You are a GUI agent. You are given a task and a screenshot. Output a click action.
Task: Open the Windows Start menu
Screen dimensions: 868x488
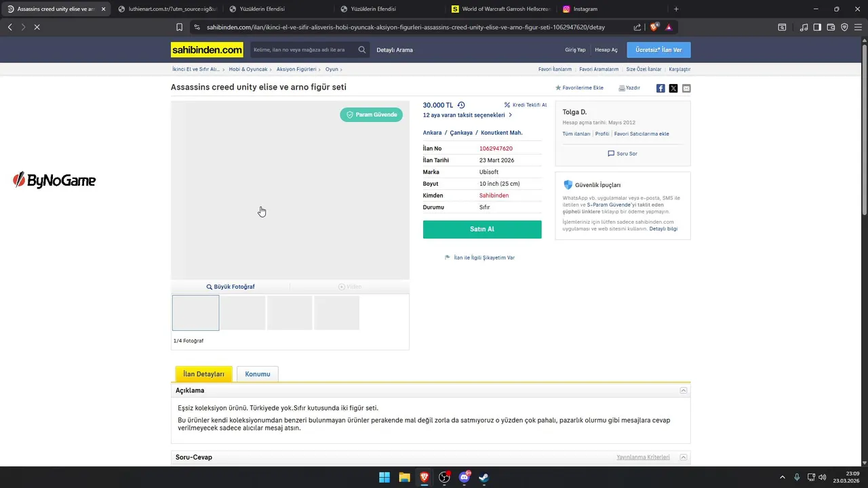[x=384, y=477]
